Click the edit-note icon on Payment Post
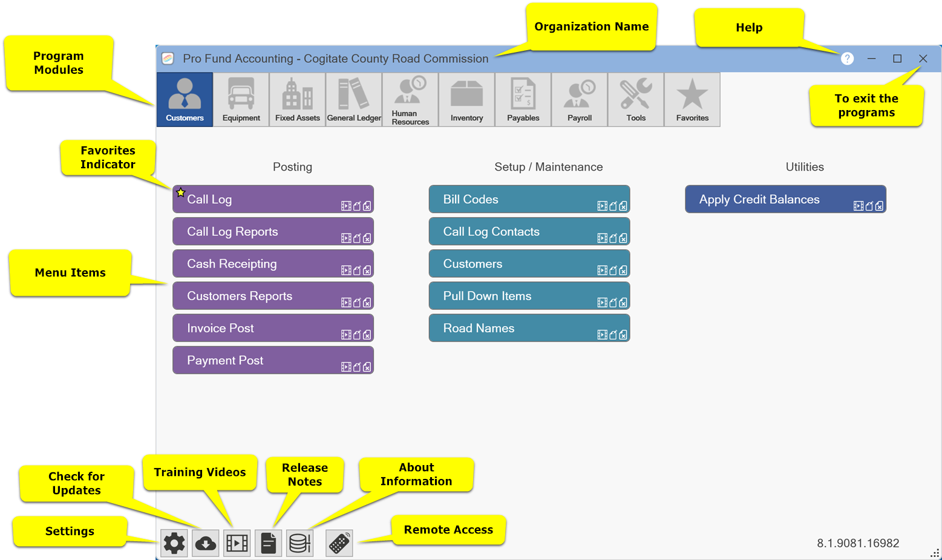The image size is (942, 560). (x=357, y=366)
